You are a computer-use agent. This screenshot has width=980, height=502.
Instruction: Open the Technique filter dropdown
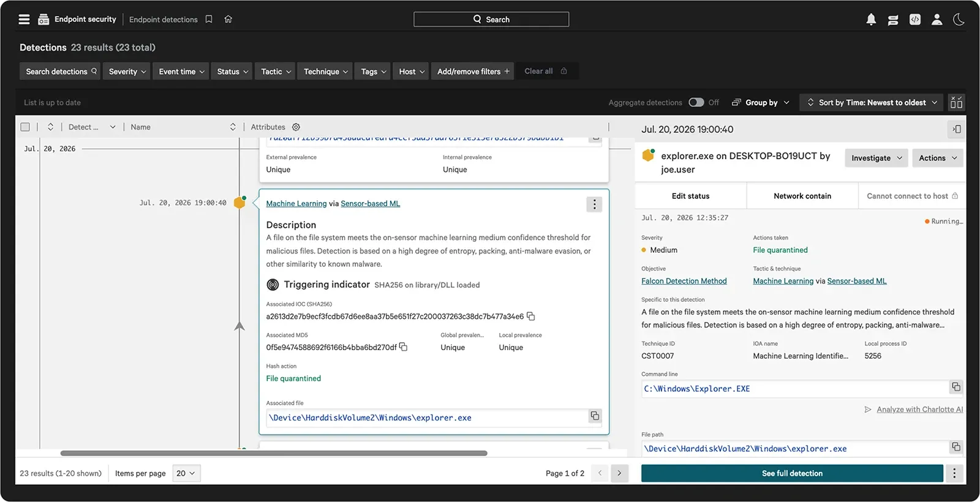pyautogui.click(x=325, y=72)
